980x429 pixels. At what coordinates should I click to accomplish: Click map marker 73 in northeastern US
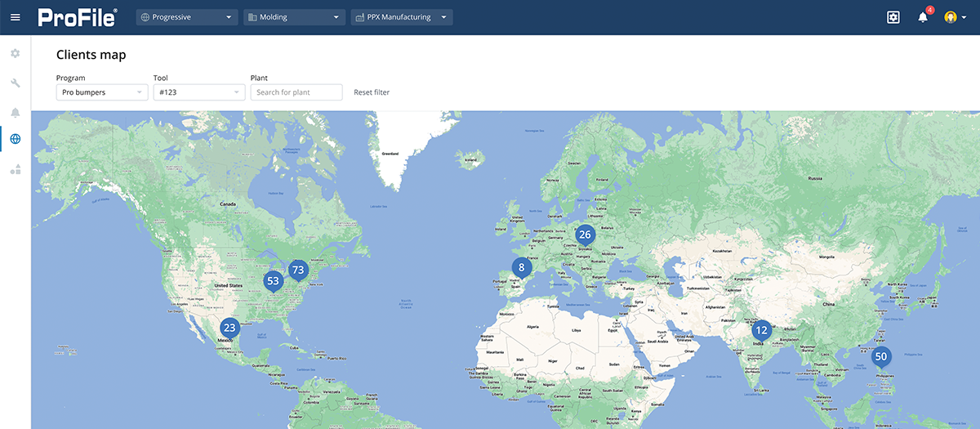pos(298,270)
